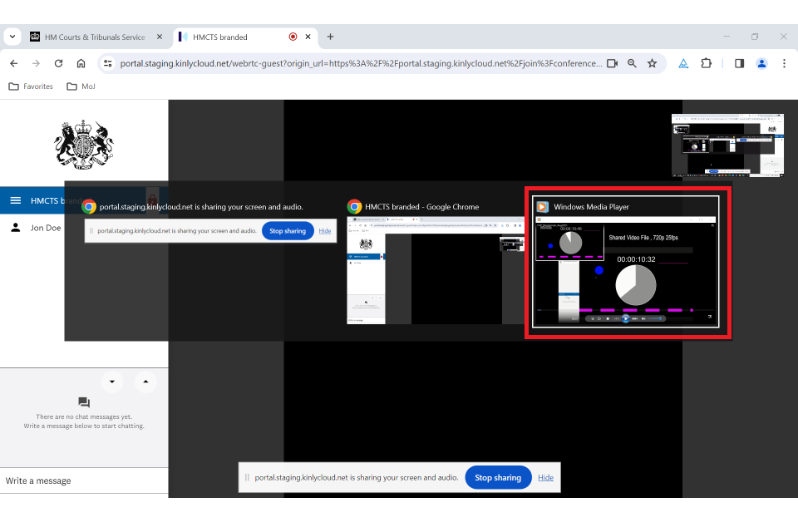Viewport: 798px width, 532px height.
Task: Open the Extensions puzzle icon
Action: [x=707, y=63]
